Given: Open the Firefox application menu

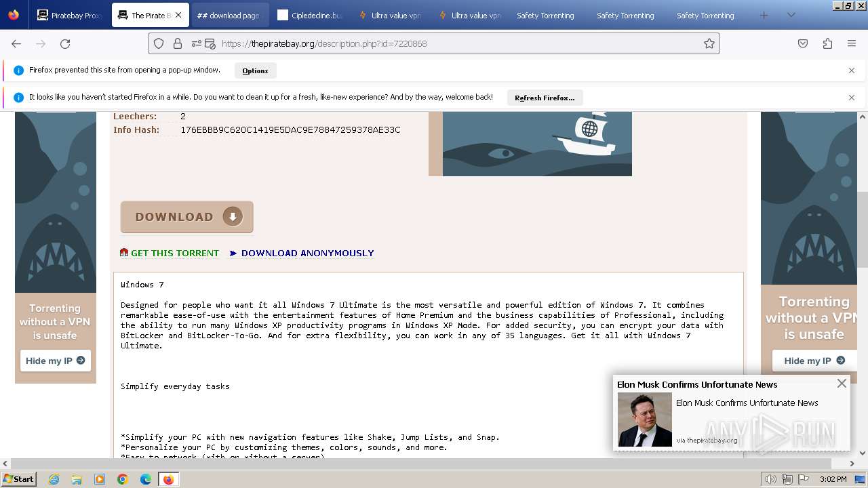Looking at the screenshot, I should [x=852, y=43].
